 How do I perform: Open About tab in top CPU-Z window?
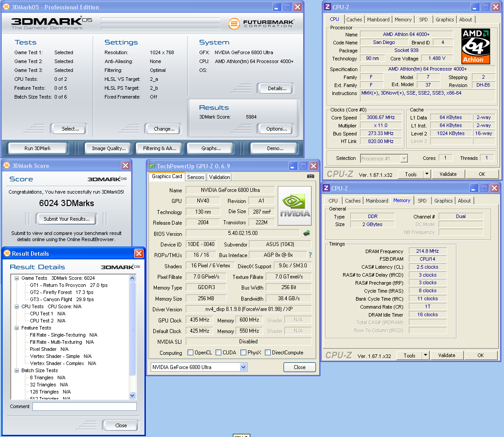coord(465,20)
